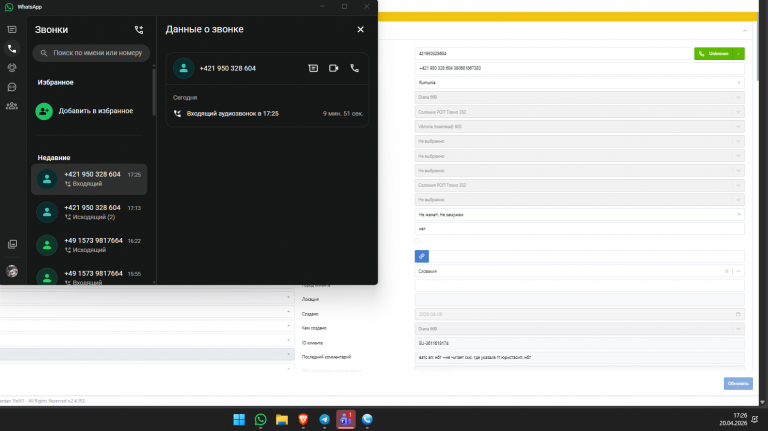Open the Chats icon in WhatsApp sidebar
Viewport: 768px width, 431px height.
[x=12, y=29]
